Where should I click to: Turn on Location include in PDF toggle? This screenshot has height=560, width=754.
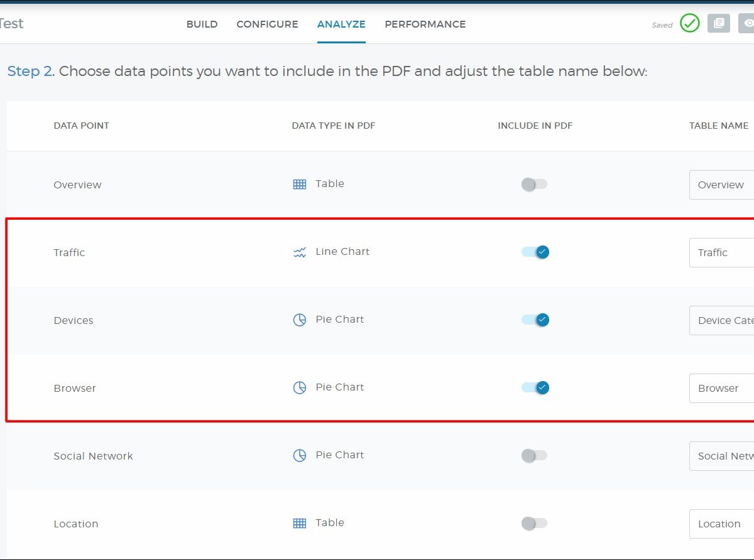[x=534, y=524]
